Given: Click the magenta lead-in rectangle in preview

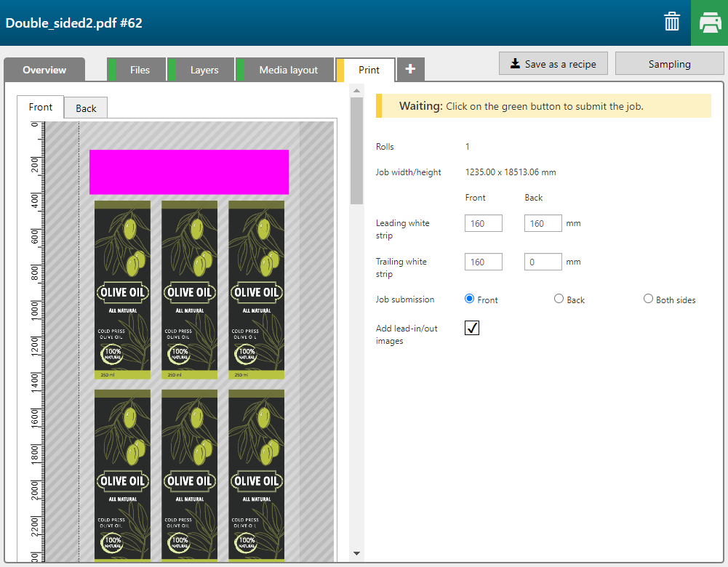Looking at the screenshot, I should 189,172.
